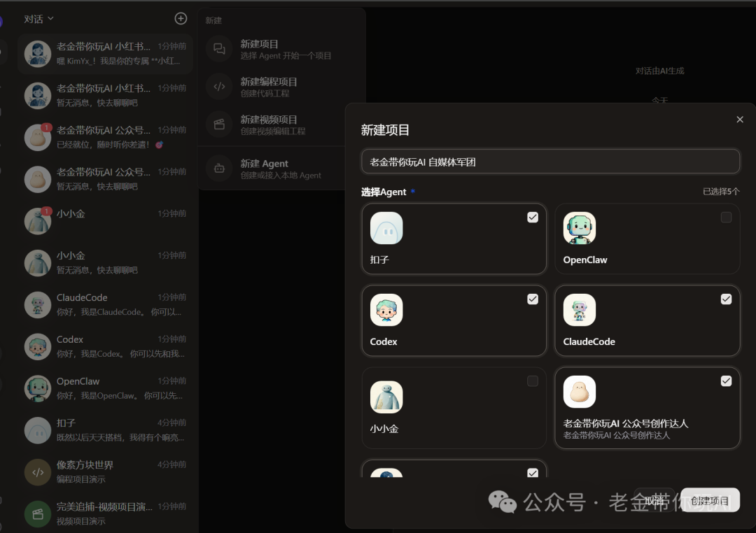Click the project name input field

[550, 162]
